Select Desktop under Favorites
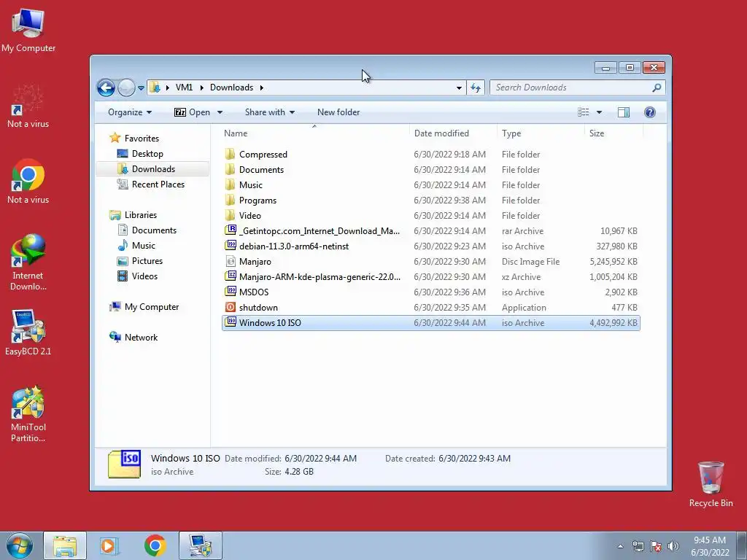 pyautogui.click(x=147, y=154)
